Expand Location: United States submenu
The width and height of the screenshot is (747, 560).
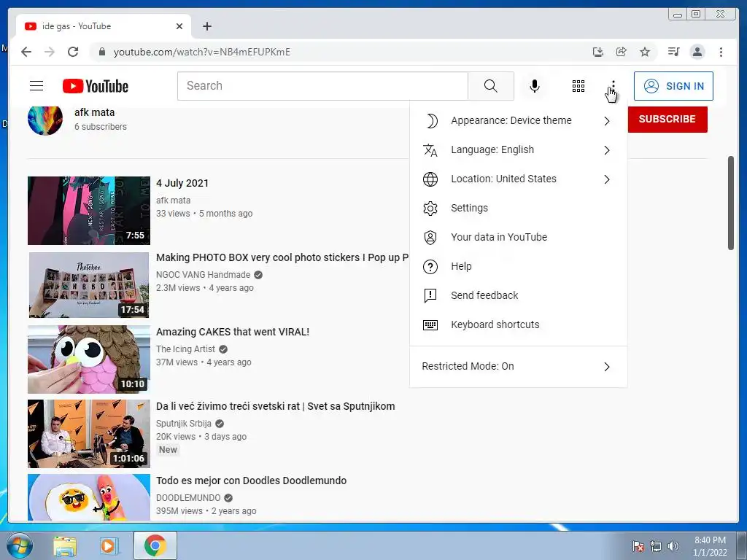pos(519,179)
